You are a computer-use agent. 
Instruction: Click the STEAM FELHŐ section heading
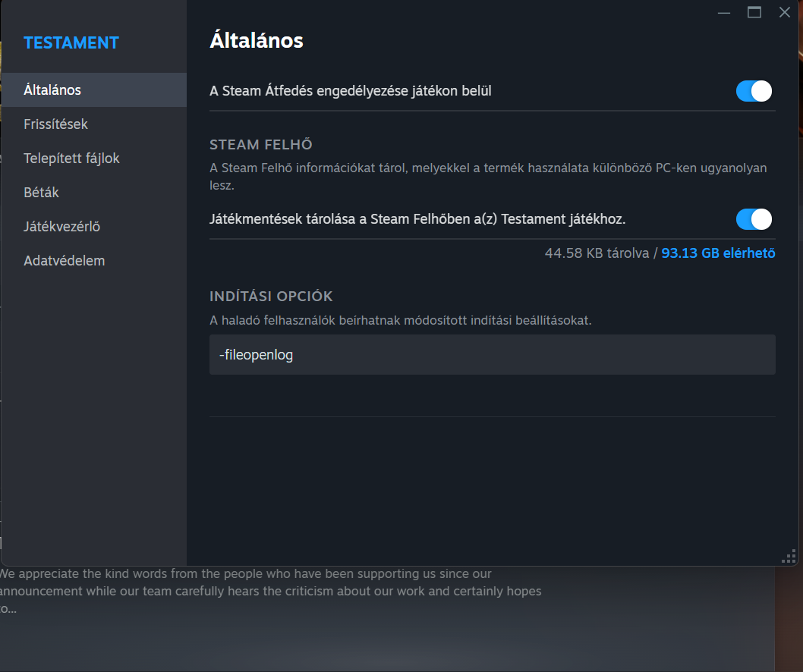click(260, 145)
